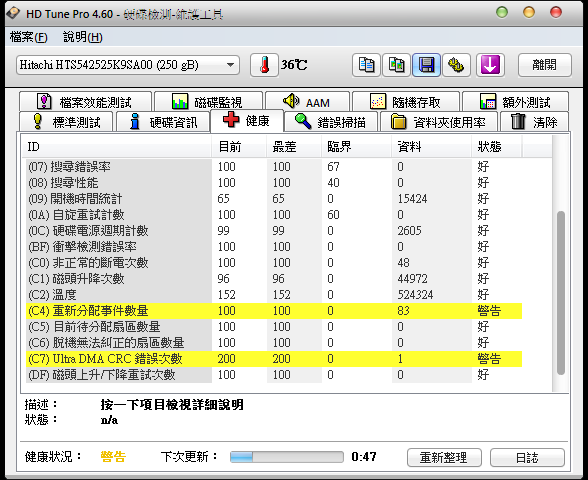Switch to the 隨機存取 tab

406,102
